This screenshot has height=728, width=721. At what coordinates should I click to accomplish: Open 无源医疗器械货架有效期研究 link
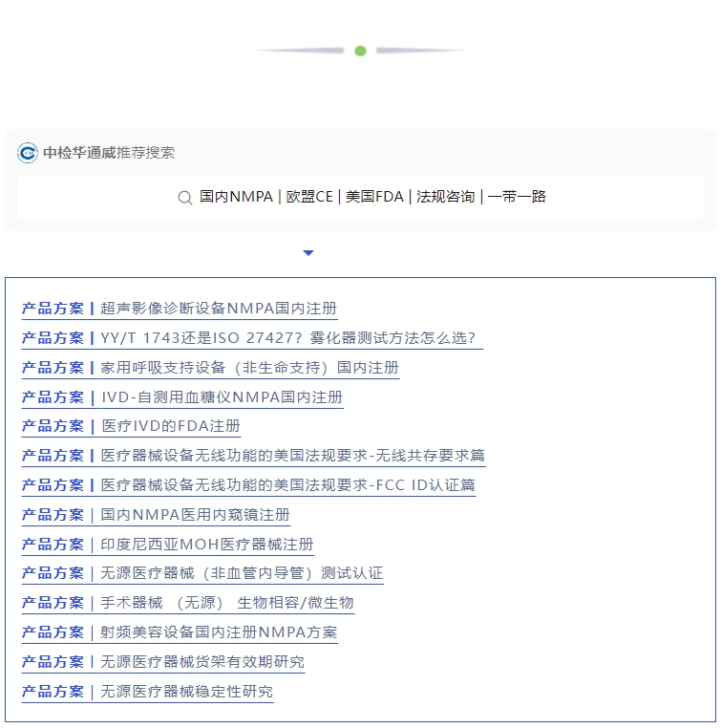[x=202, y=662]
